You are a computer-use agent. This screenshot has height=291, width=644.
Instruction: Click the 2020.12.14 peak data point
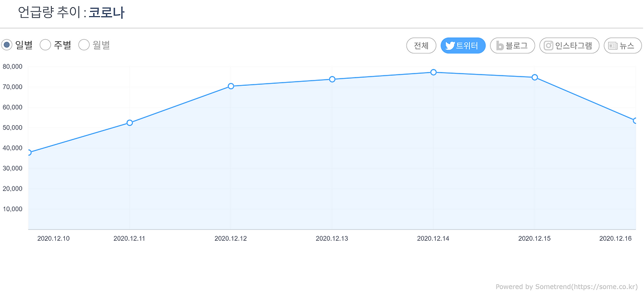point(433,72)
